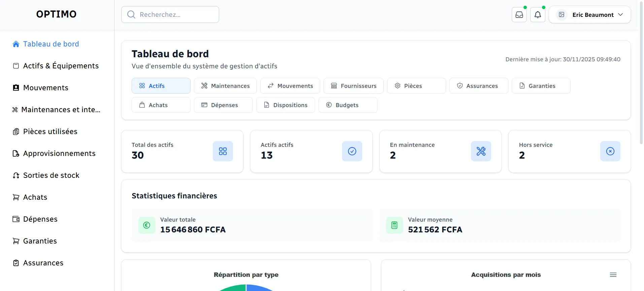
Task: Click the Total des actifs grid icon
Action: tap(223, 151)
